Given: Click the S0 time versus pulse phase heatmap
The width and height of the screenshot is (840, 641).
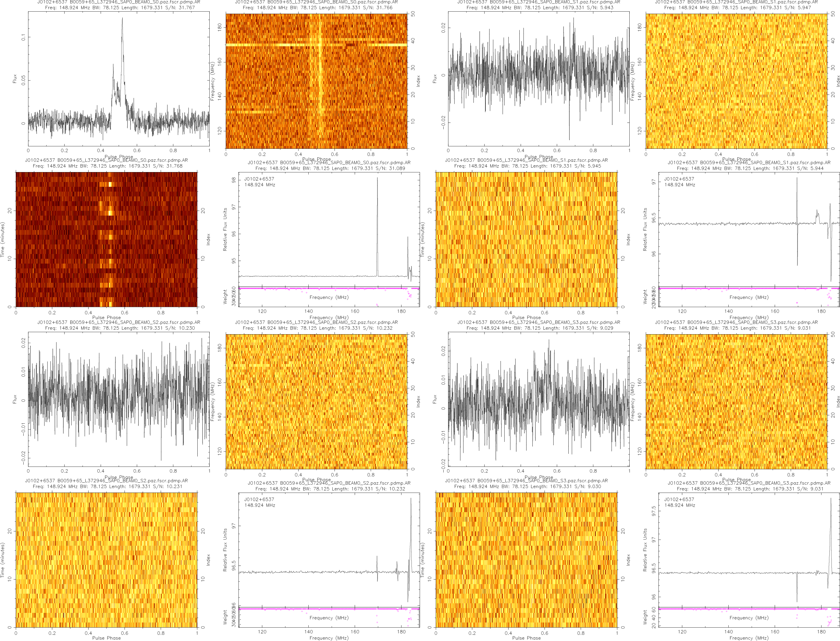Looking at the screenshot, I should [x=107, y=239].
